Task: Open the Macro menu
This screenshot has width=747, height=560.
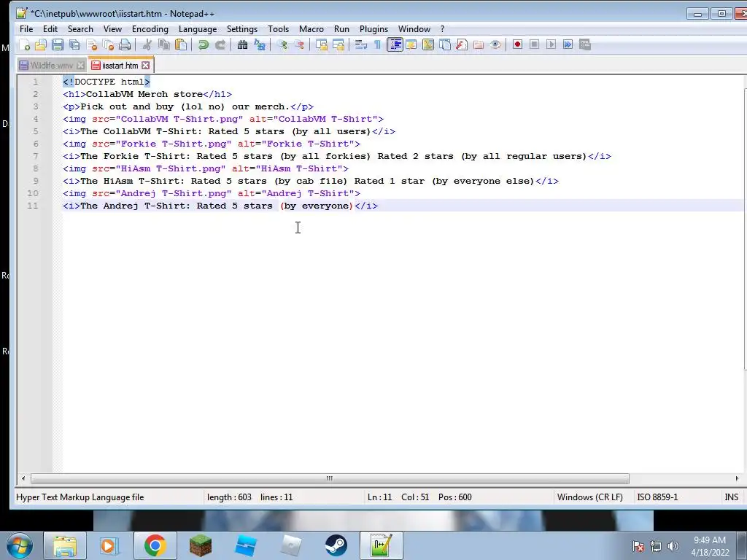Action: pos(311,29)
